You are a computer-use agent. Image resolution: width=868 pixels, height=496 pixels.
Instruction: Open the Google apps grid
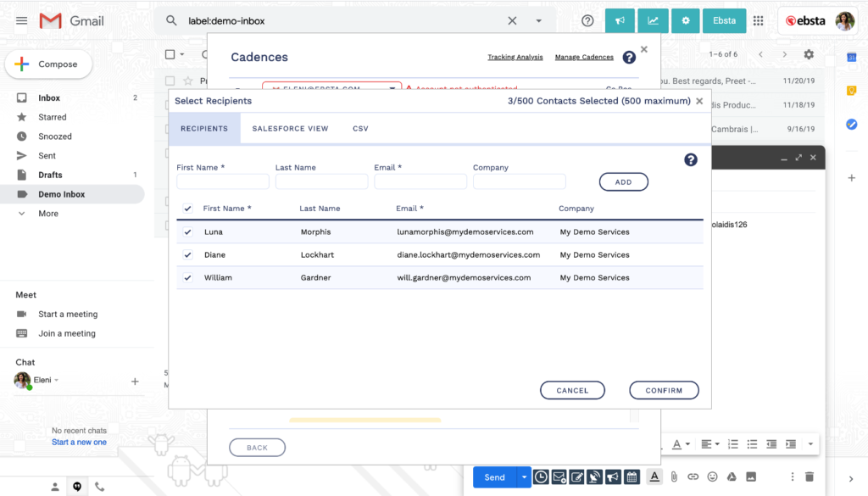pyautogui.click(x=758, y=21)
